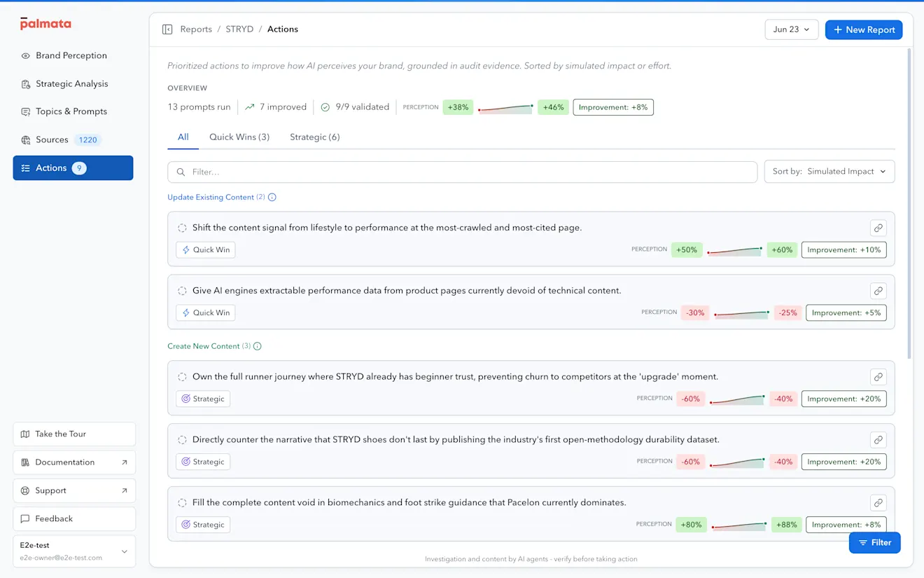Open Support link
Screen dimensions: 924x578
click(74, 490)
